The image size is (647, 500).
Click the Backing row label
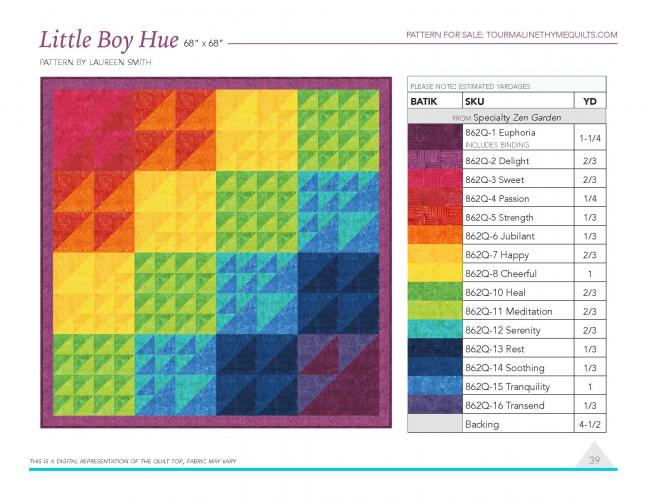click(x=482, y=424)
